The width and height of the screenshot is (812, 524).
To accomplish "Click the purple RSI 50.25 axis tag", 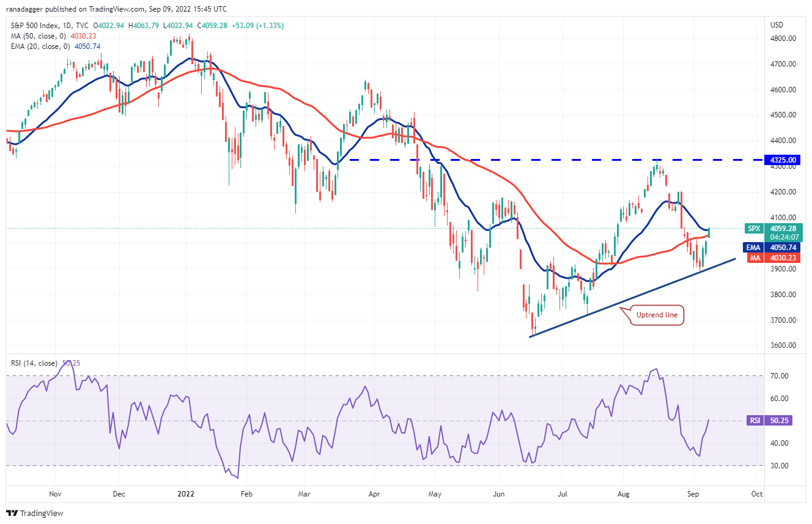I will (x=773, y=421).
